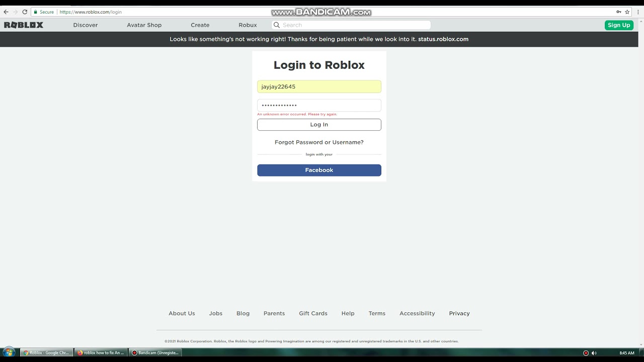Click the red recording tray icon
Image resolution: width=644 pixels, height=362 pixels.
pyautogui.click(x=586, y=353)
